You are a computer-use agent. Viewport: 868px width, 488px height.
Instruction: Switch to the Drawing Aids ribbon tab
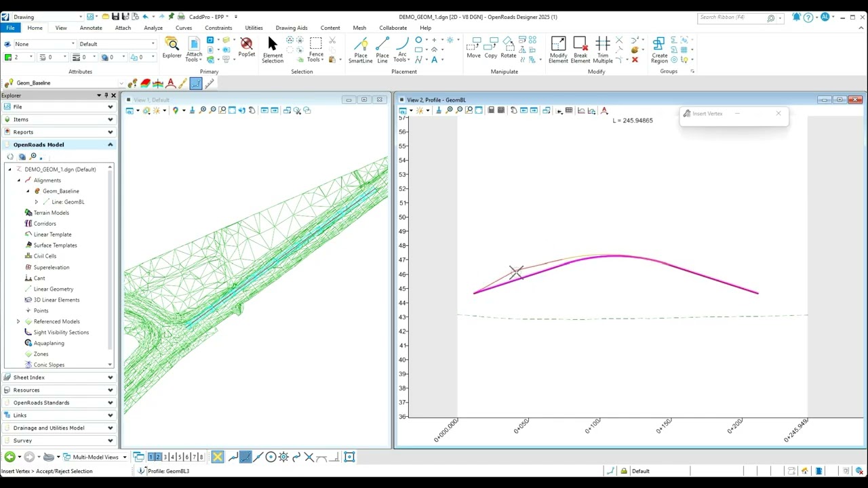pyautogui.click(x=292, y=28)
